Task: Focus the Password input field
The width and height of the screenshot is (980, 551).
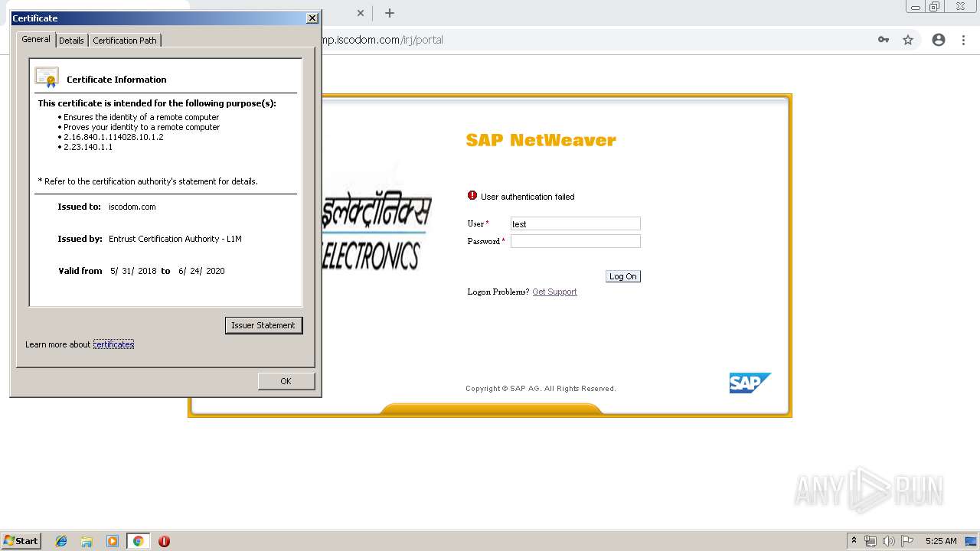Action: pyautogui.click(x=575, y=241)
